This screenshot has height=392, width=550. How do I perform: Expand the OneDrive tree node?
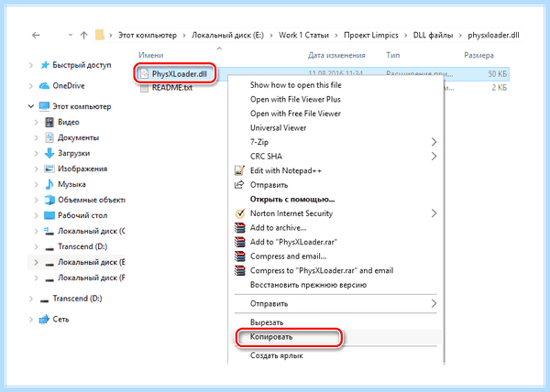click(x=31, y=86)
